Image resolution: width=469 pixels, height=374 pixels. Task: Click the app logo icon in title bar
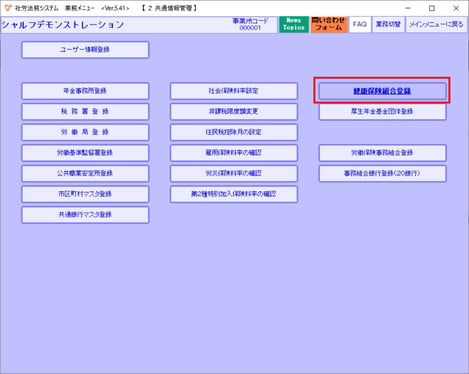(8, 8)
